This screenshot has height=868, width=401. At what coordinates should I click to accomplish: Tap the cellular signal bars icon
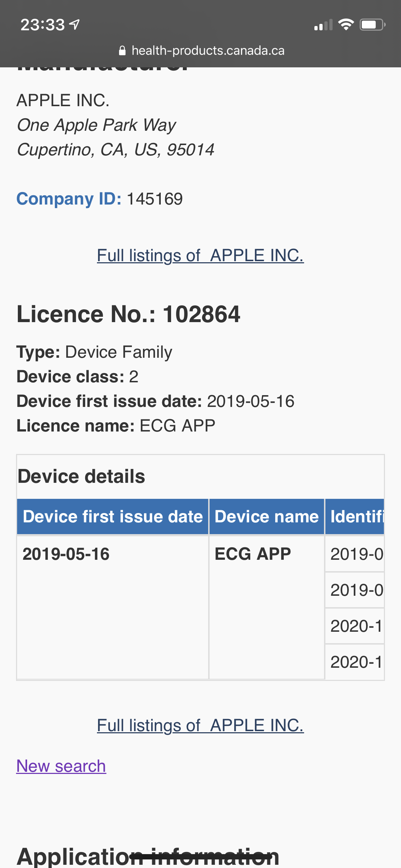pos(323,25)
